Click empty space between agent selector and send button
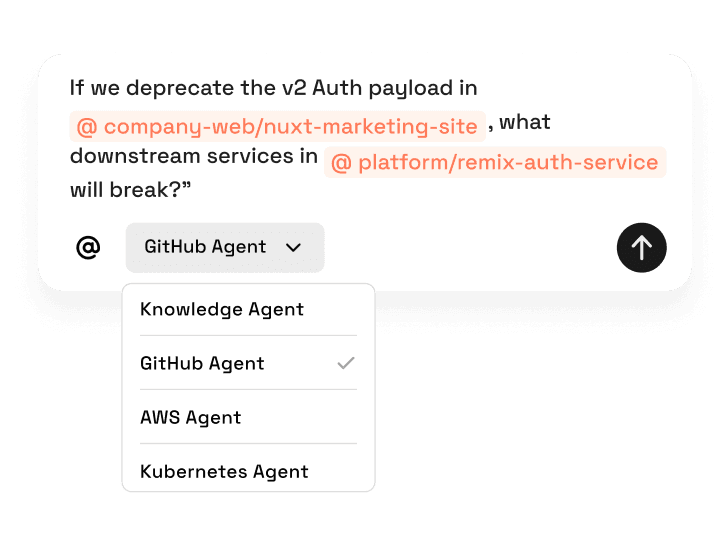728x548 pixels. point(470,247)
